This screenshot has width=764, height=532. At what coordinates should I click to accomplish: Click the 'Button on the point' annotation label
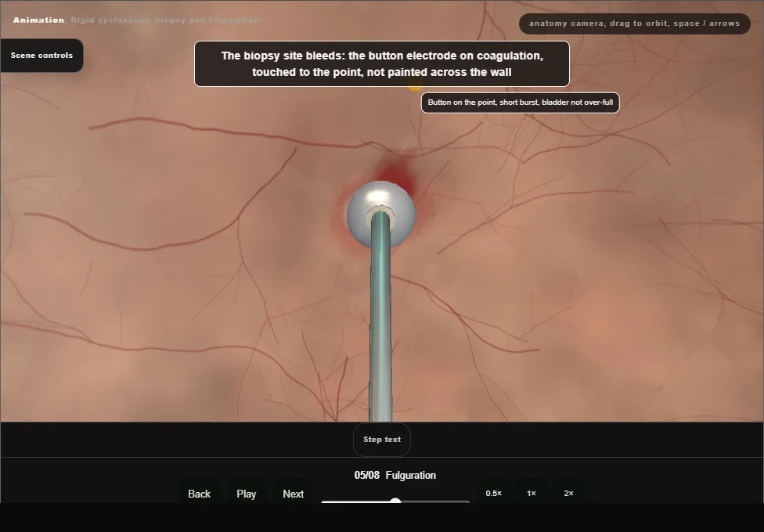(x=521, y=102)
